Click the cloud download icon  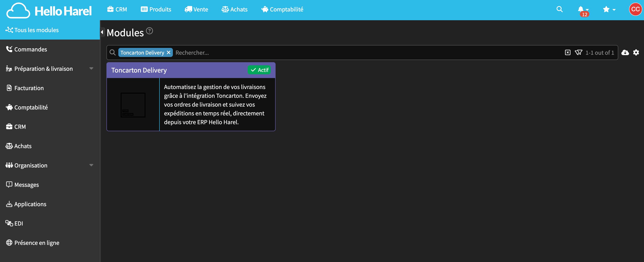click(x=625, y=53)
